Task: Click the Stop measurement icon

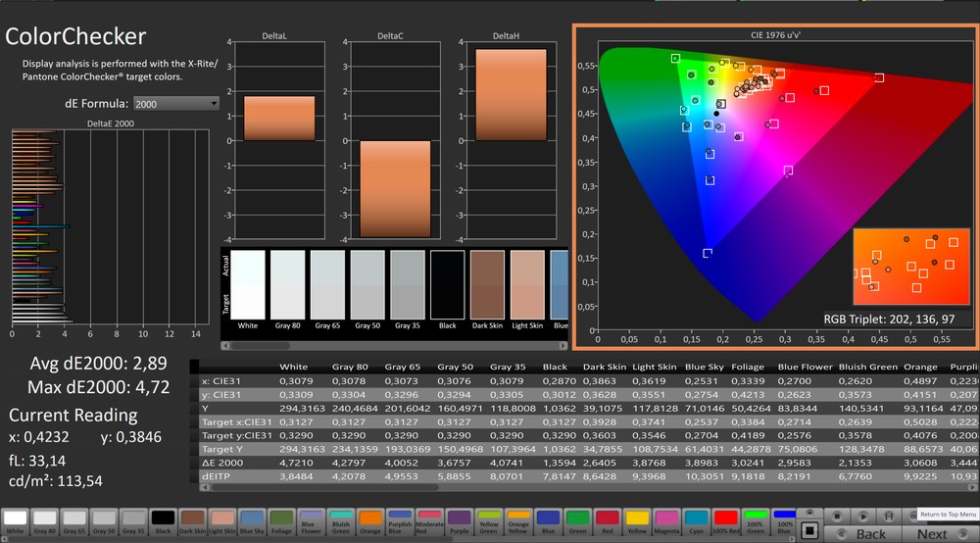Action: (837, 517)
